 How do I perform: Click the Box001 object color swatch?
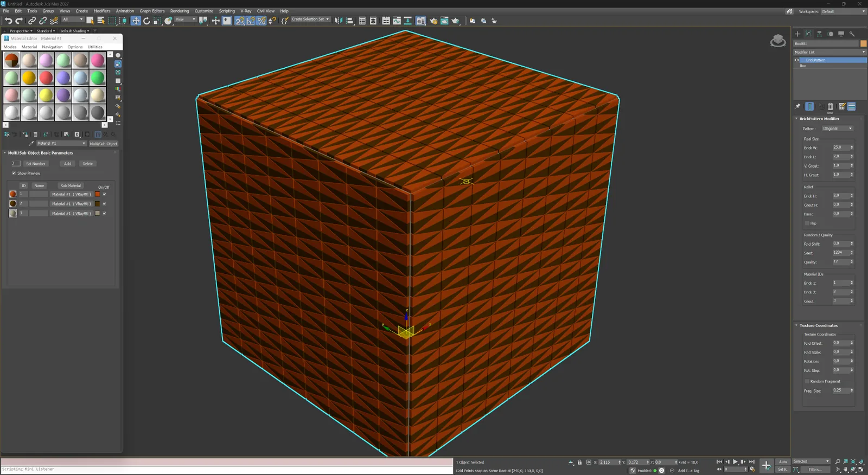coord(863,43)
